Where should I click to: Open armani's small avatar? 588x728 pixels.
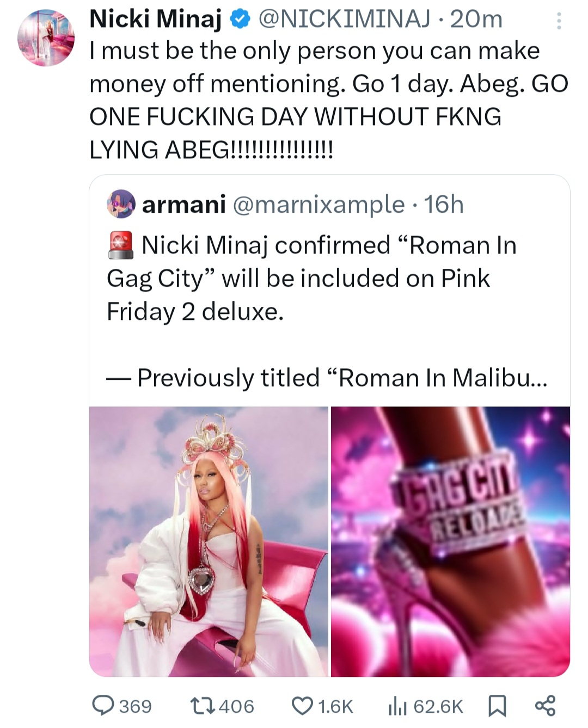click(121, 204)
